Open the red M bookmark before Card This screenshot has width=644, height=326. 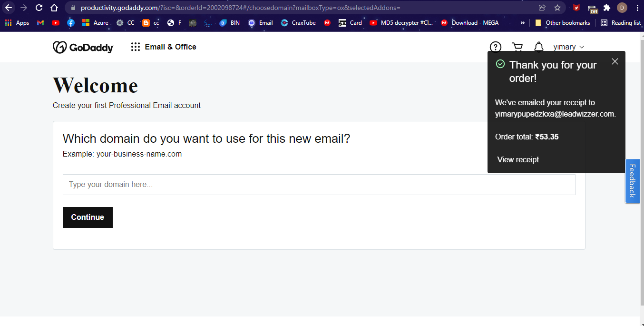pyautogui.click(x=327, y=22)
